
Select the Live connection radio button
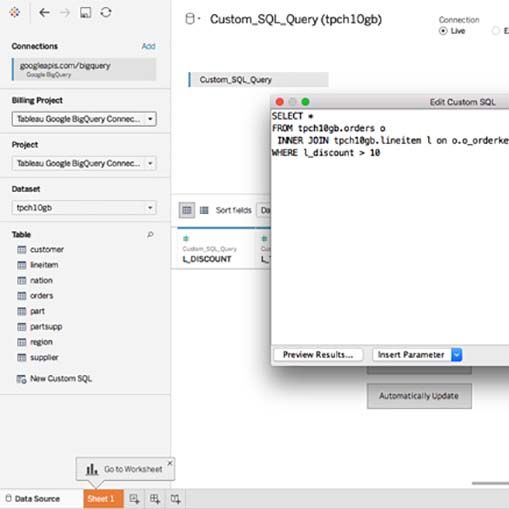443,31
